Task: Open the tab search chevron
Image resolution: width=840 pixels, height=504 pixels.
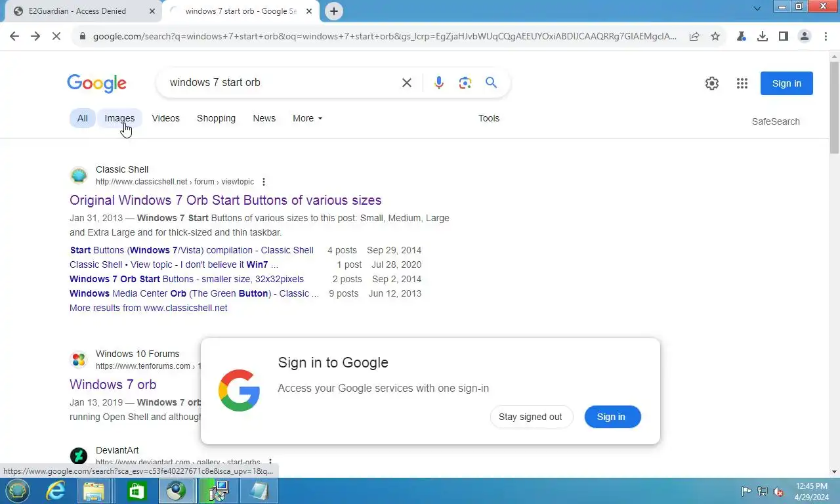Action: (757, 9)
